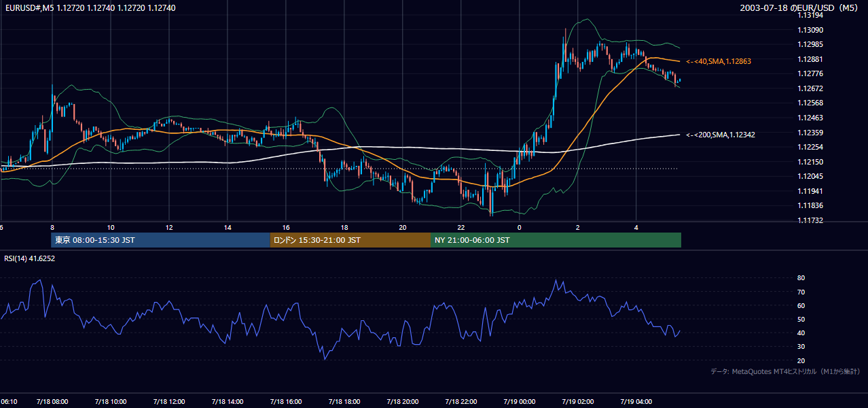Click price axis value 1.11732
The image size is (868, 408).
pyautogui.click(x=810, y=220)
